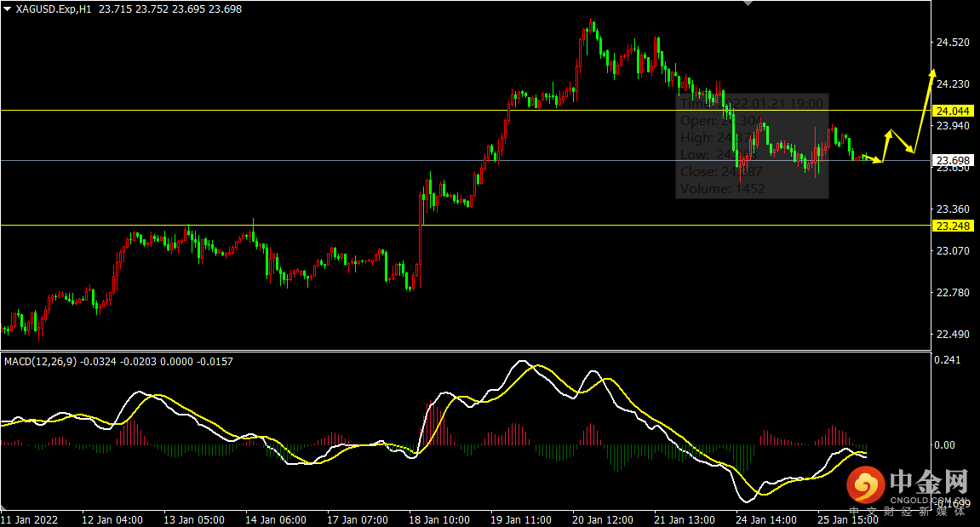Click the MACD values -0.0324 -0.0203 readout
Screen dimensions: 980x527
point(118,361)
